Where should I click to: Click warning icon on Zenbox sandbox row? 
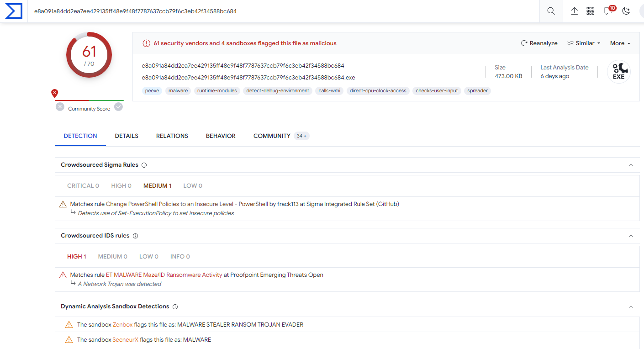coord(69,325)
